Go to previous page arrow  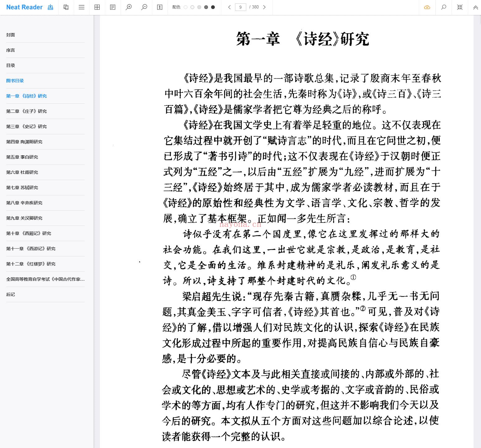[x=229, y=7]
